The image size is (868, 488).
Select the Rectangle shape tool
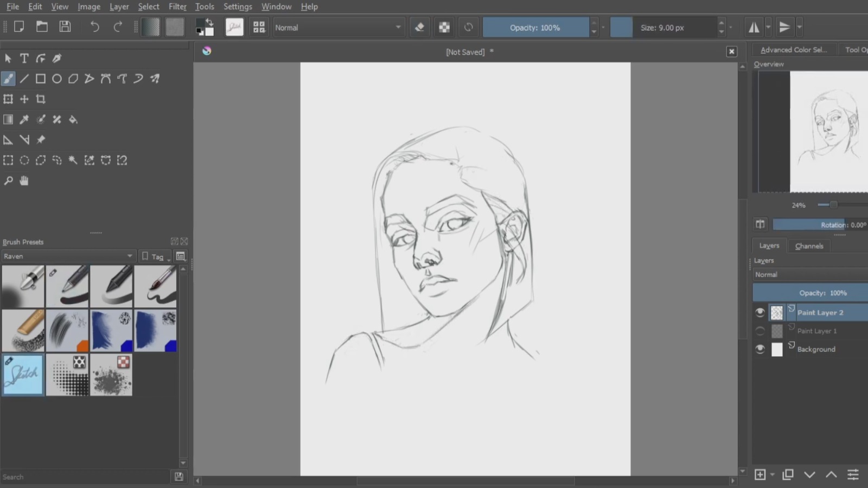click(x=41, y=79)
